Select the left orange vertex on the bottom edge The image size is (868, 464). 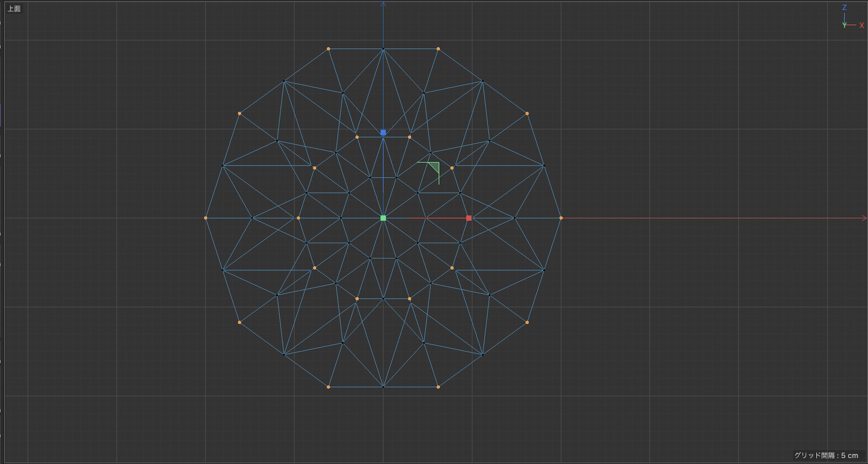click(329, 387)
